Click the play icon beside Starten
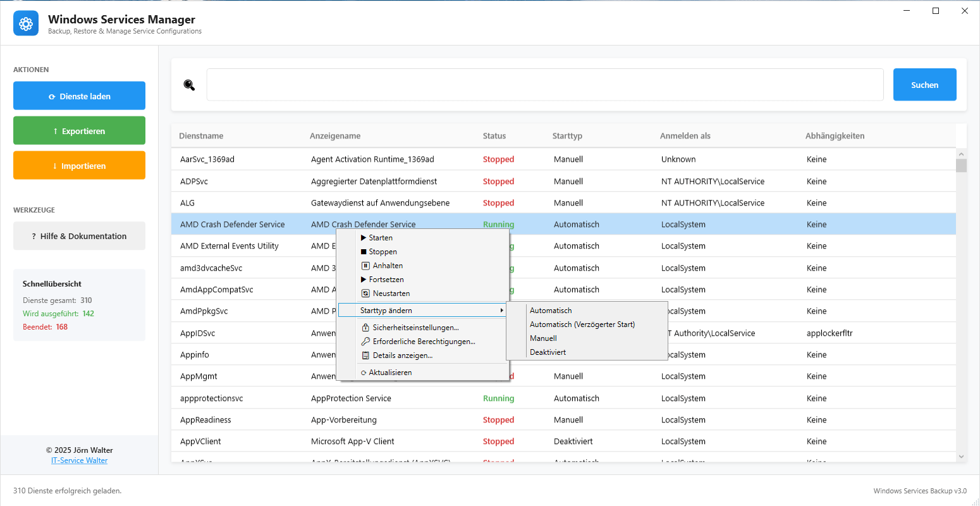This screenshot has width=980, height=506. [x=364, y=238]
